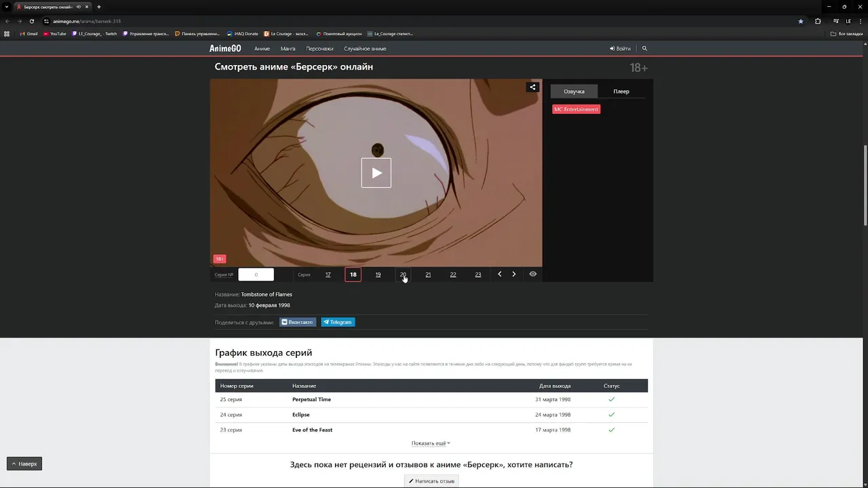Click the 31 марта 1998 date cell
868x488 pixels.
pyautogui.click(x=553, y=399)
